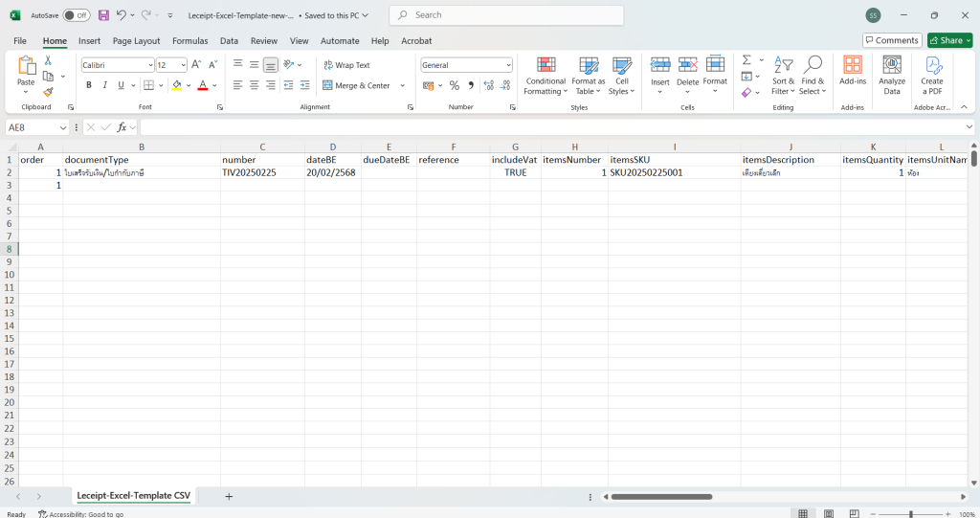Click the Insert Function fx icon
This screenshot has height=518, width=980.
pos(122,127)
